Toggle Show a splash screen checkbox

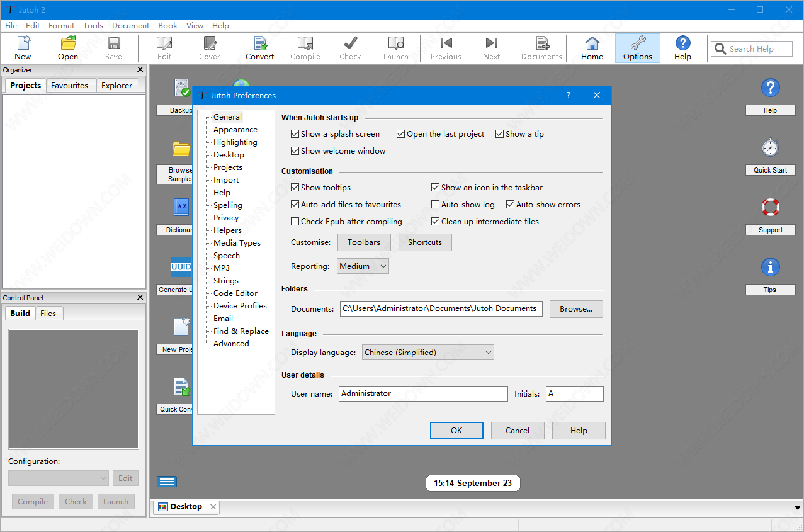pos(295,134)
